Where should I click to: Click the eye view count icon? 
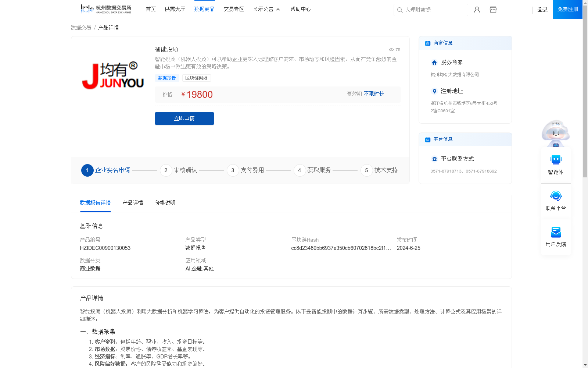click(x=391, y=50)
